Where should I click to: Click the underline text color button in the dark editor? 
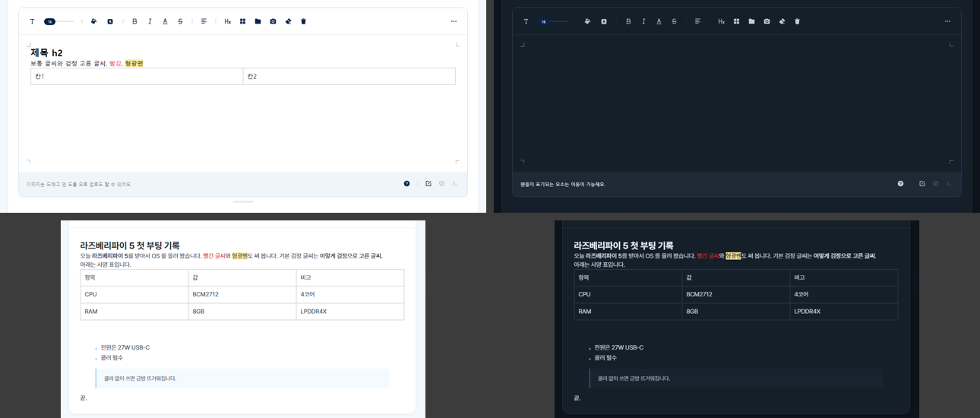click(659, 21)
